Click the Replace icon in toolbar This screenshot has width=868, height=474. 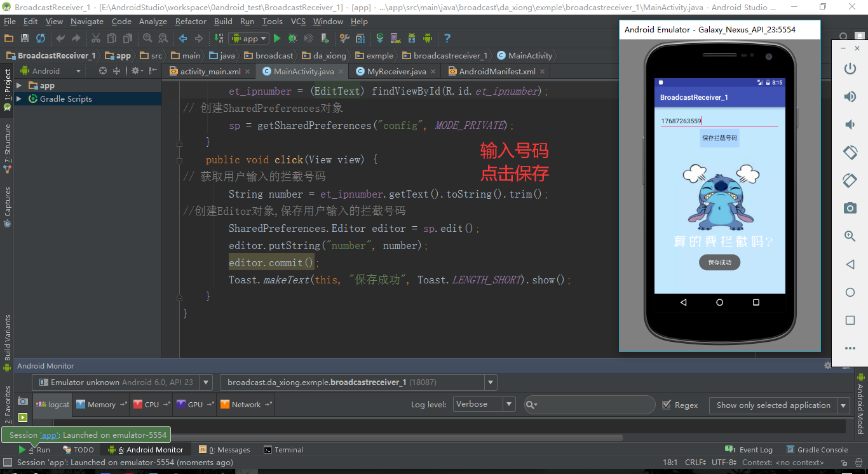(163, 38)
